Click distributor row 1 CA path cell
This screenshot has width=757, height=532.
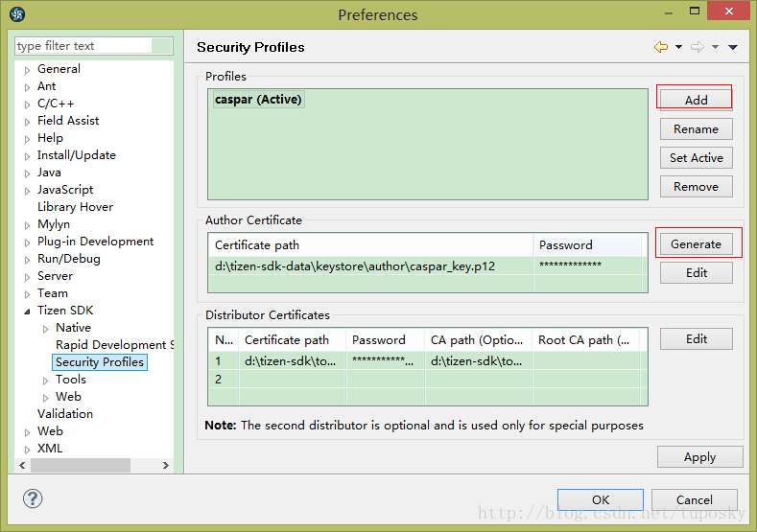pos(479,360)
